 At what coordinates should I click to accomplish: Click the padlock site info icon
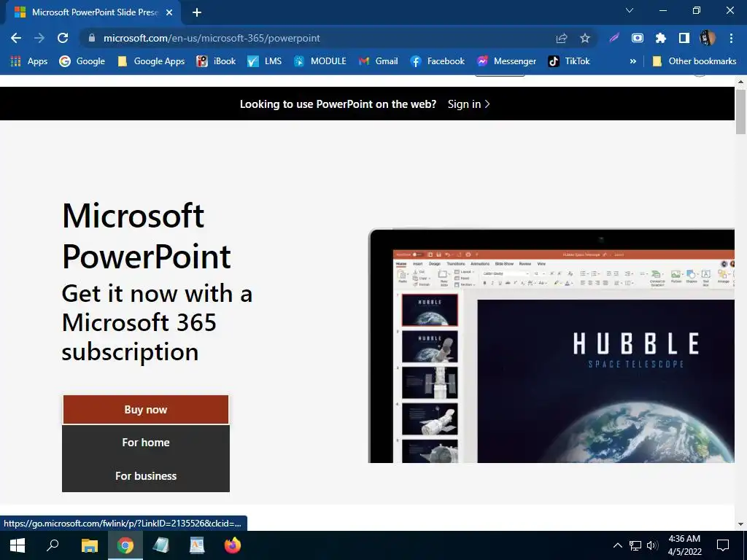pos(92,38)
